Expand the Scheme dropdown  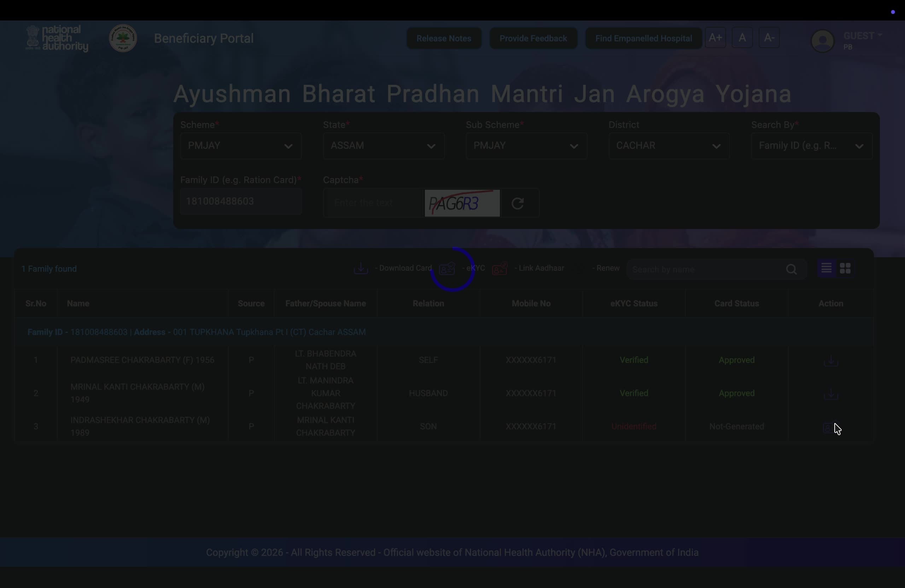[241, 146]
